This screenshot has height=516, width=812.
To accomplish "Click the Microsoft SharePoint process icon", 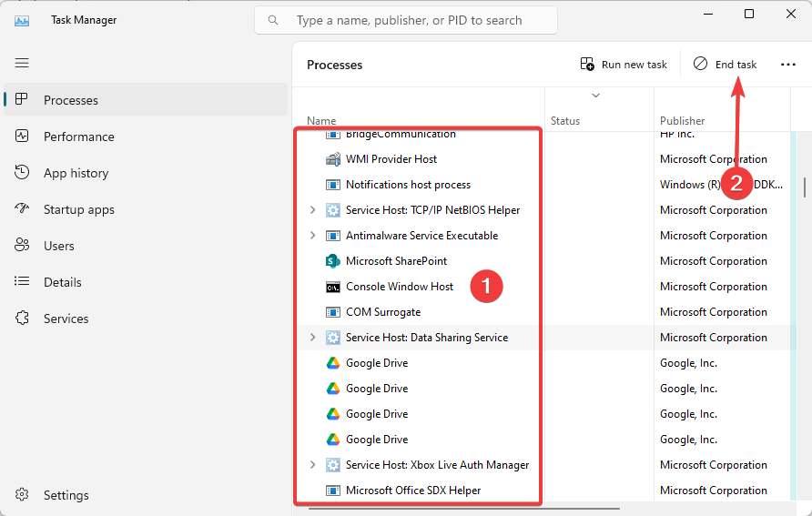I will pos(333,261).
